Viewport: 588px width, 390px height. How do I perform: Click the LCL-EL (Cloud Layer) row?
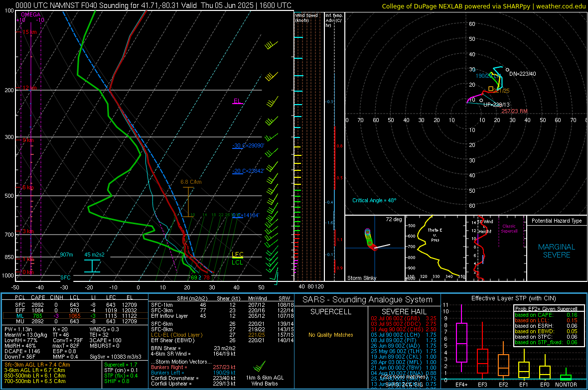coord(223,335)
